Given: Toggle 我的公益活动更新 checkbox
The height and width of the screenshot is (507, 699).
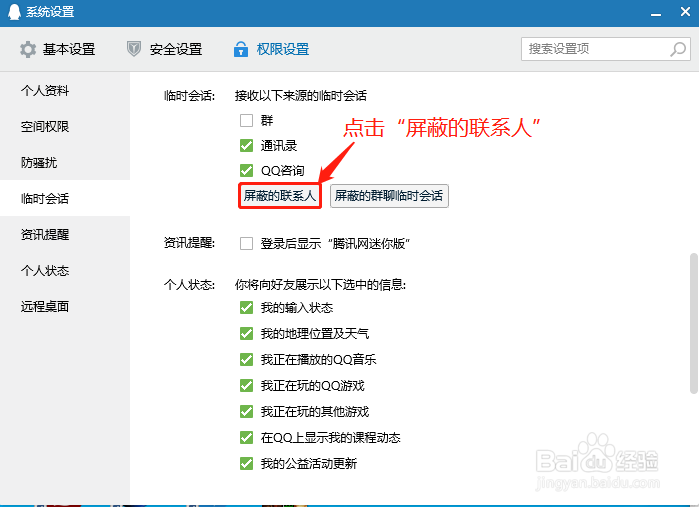Looking at the screenshot, I should point(247,463).
